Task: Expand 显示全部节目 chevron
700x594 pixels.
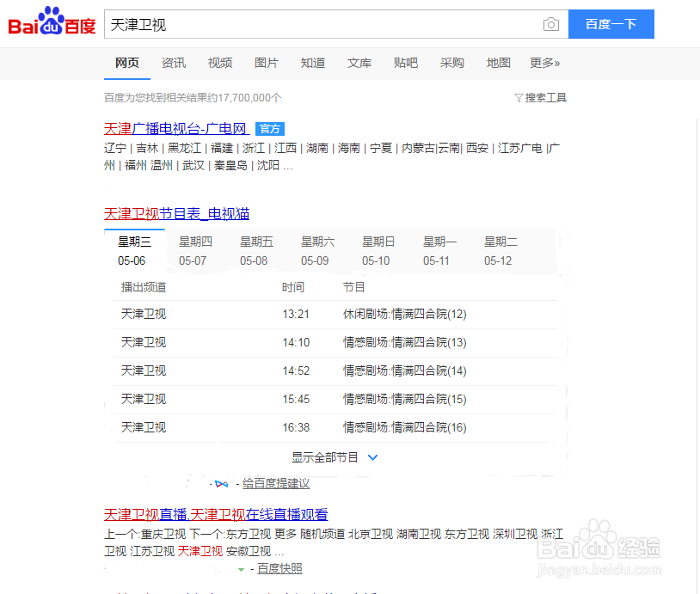Action: pyautogui.click(x=372, y=457)
